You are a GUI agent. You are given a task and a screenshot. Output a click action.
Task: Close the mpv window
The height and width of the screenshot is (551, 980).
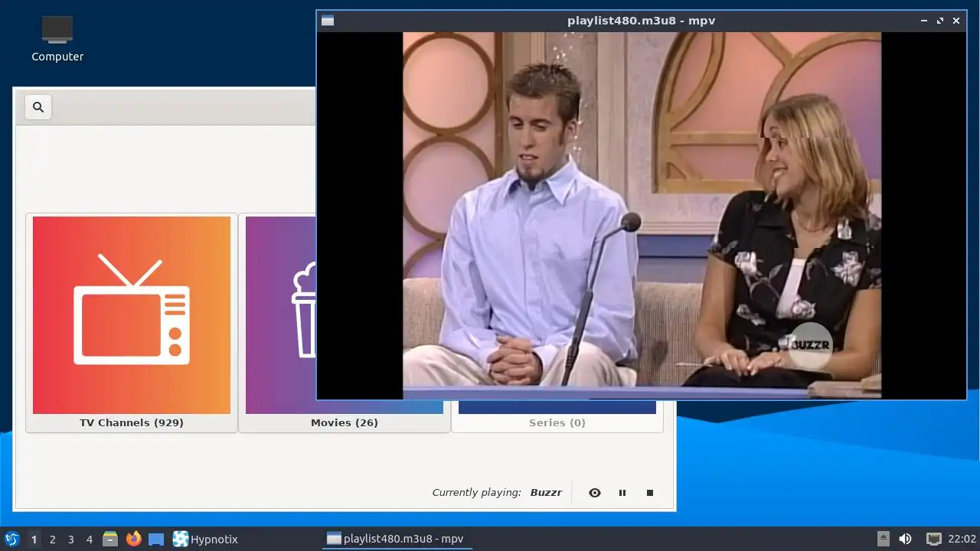956,21
